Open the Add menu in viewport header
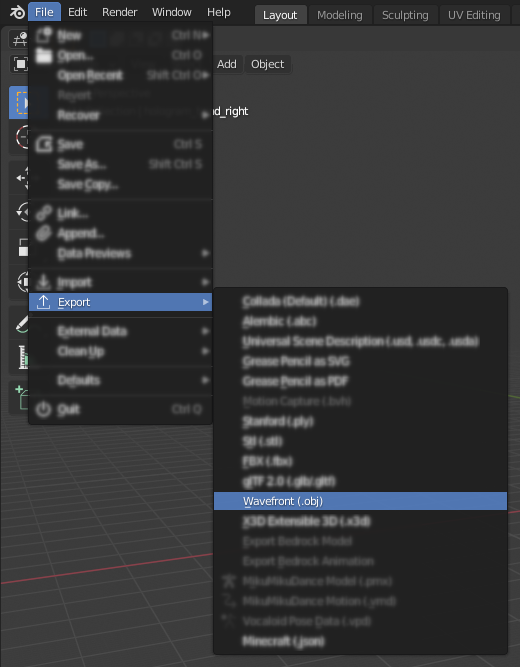The width and height of the screenshot is (520, 667). point(227,64)
